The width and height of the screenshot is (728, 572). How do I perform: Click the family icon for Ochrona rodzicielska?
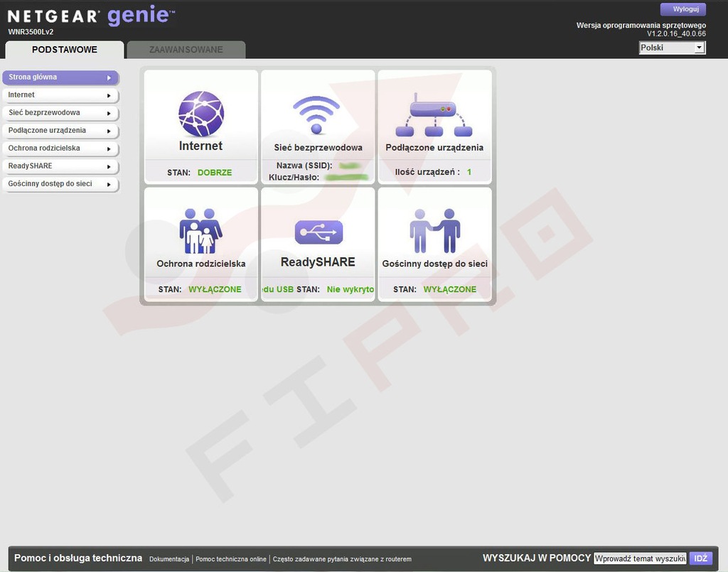(x=201, y=230)
